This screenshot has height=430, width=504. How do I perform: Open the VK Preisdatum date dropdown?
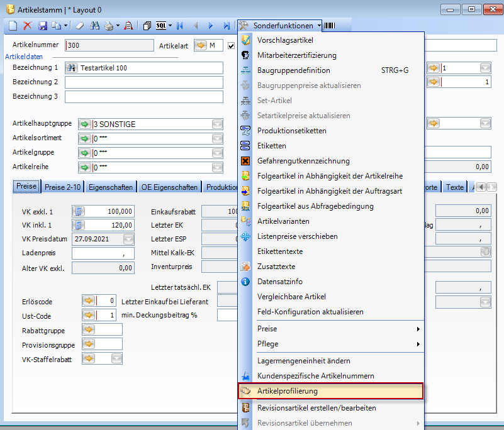click(x=128, y=239)
